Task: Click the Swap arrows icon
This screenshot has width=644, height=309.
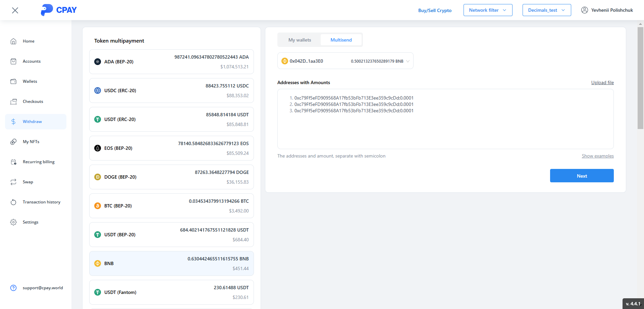Action: pos(13,182)
